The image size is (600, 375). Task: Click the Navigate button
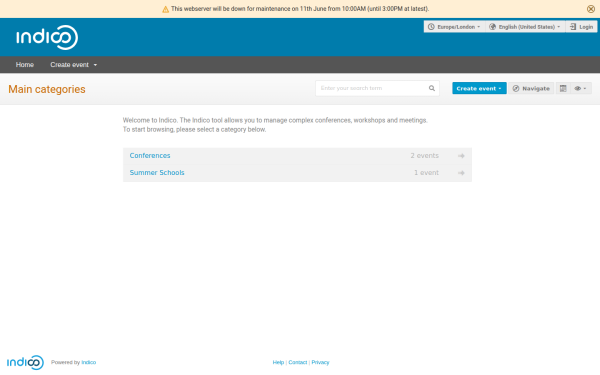(531, 88)
